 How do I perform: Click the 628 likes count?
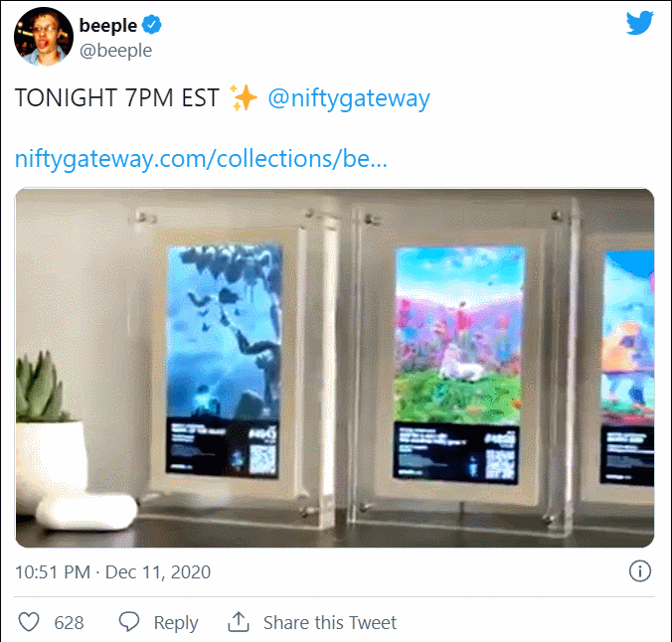[69, 622]
